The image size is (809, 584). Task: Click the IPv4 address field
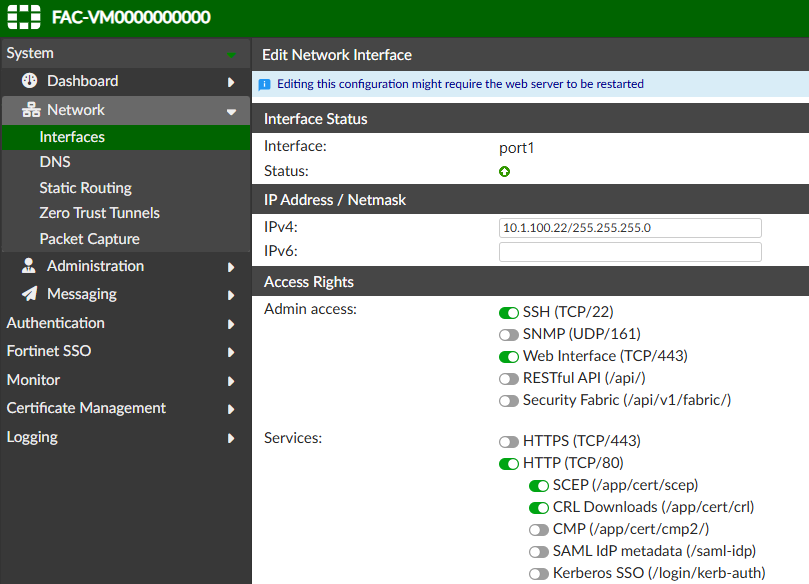point(630,228)
